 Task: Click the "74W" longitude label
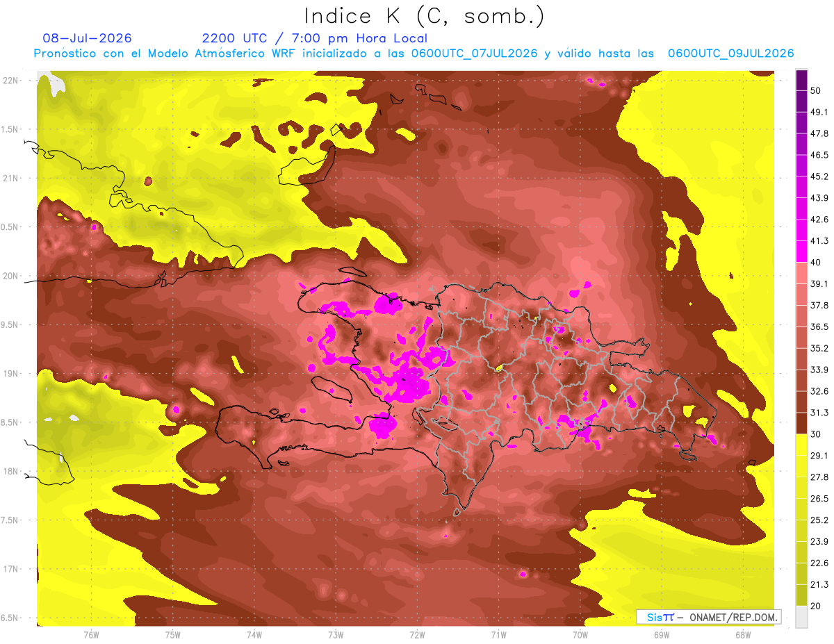(x=254, y=634)
